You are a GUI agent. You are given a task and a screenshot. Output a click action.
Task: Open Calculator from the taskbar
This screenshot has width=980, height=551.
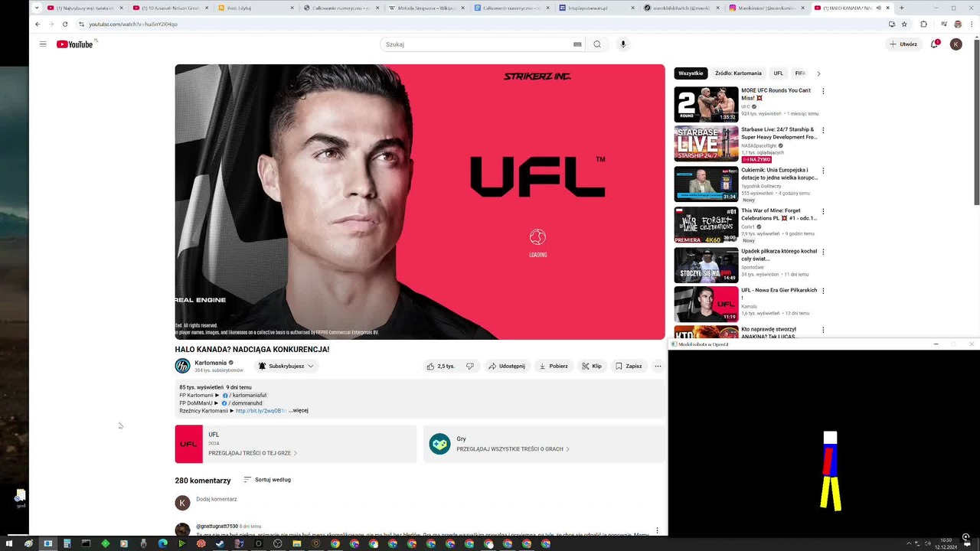[x=67, y=543]
